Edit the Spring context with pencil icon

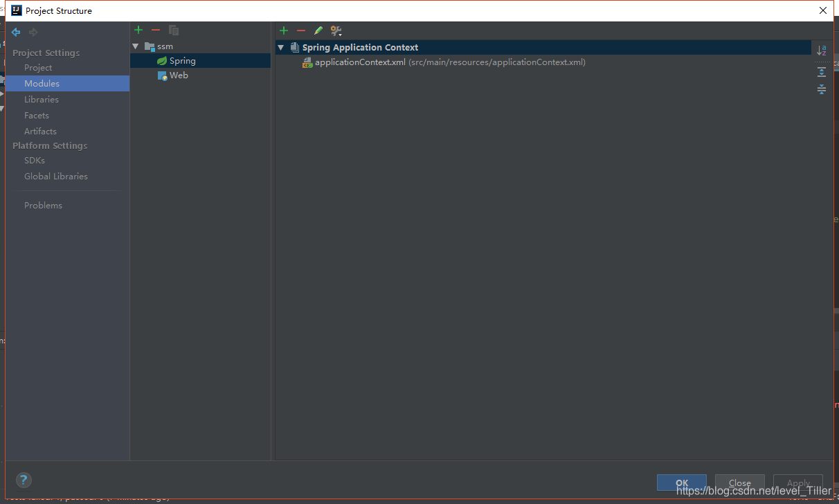318,30
